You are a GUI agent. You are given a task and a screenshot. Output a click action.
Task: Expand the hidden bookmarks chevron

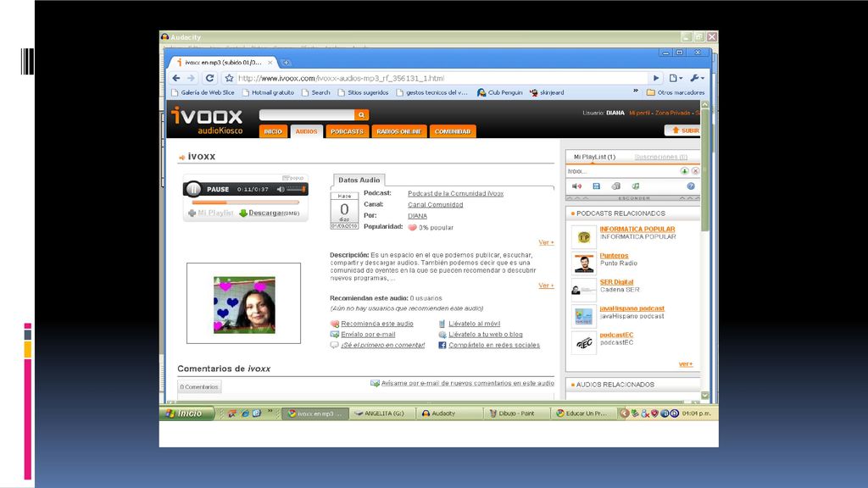[x=636, y=91]
